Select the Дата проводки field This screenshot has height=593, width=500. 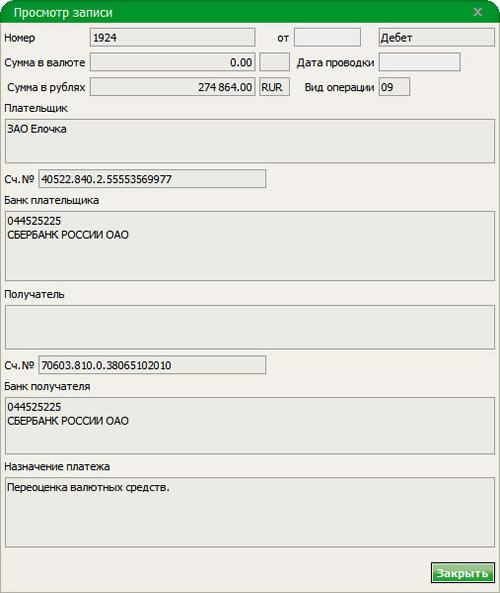(x=419, y=62)
